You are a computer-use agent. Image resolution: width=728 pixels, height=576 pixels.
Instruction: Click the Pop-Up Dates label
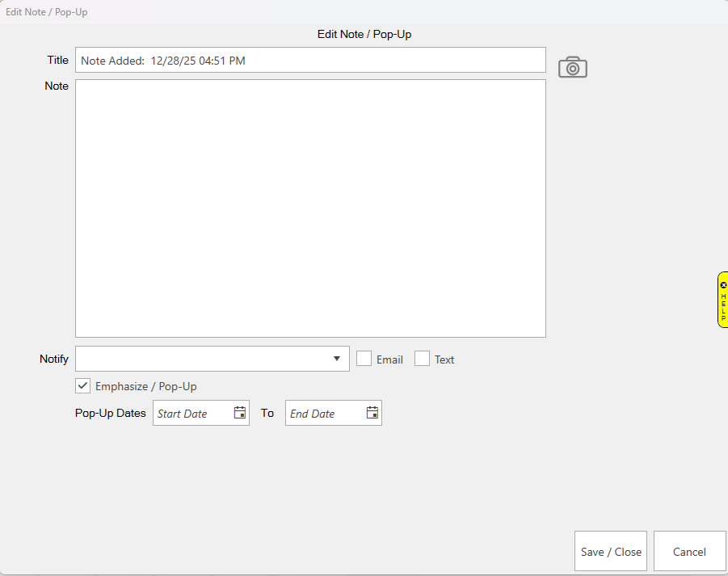pos(111,413)
